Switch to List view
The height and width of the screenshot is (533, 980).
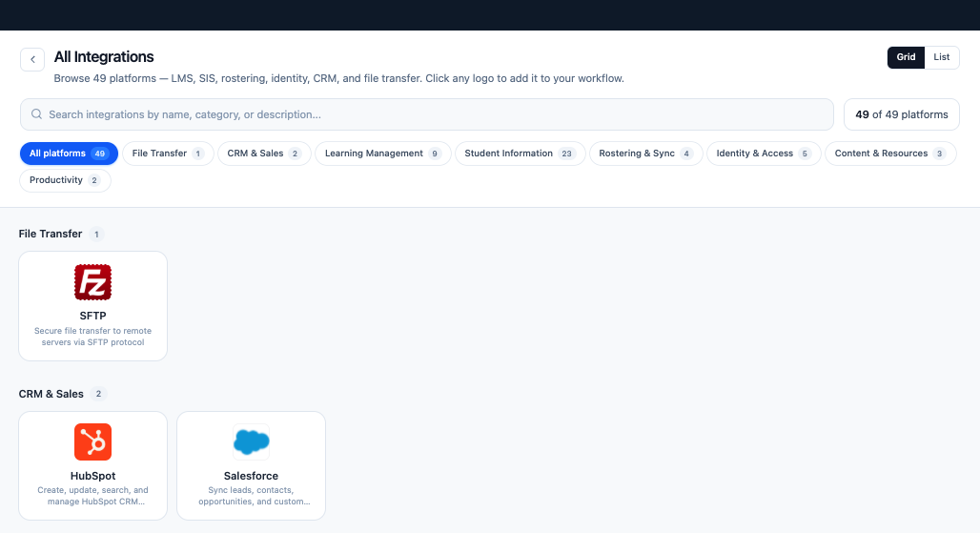pyautogui.click(x=941, y=57)
